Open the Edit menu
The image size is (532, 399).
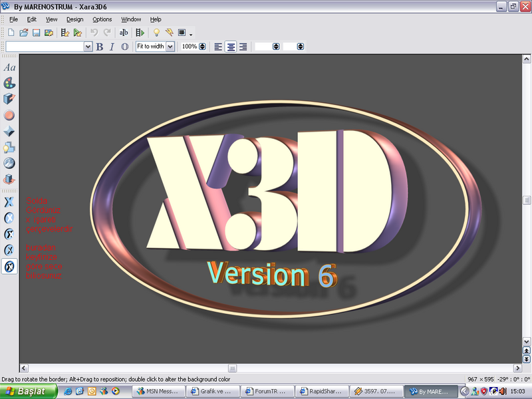[31, 19]
